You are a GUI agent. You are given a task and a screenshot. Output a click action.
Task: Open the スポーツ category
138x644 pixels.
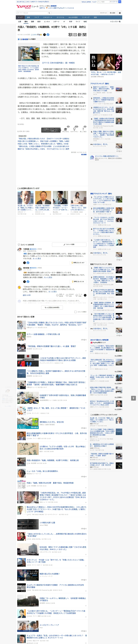coord(56,22)
